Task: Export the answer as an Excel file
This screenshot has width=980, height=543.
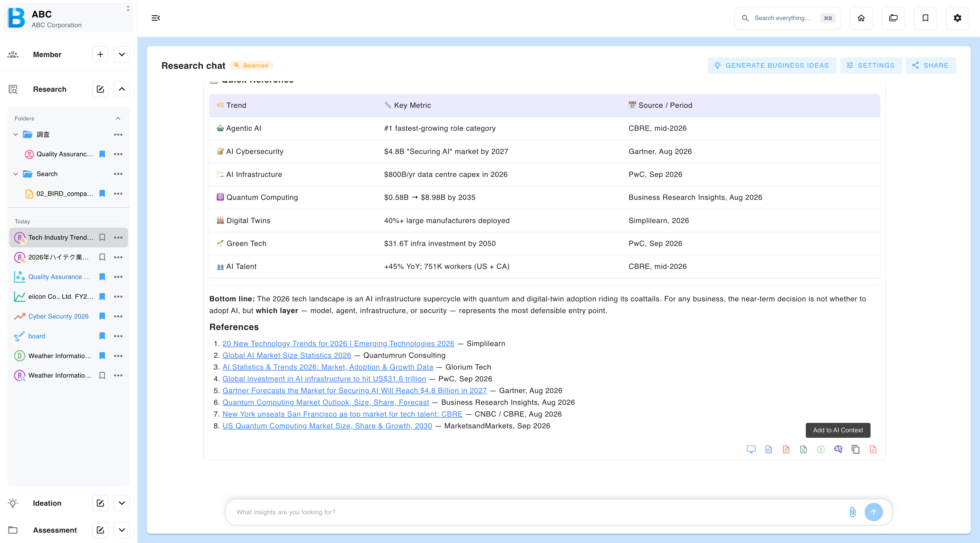Action: click(803, 449)
